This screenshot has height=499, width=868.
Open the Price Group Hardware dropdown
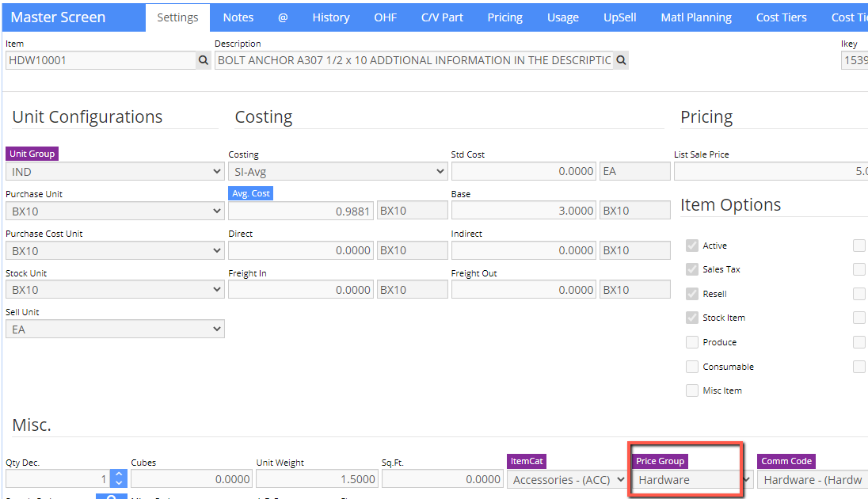tap(692, 480)
